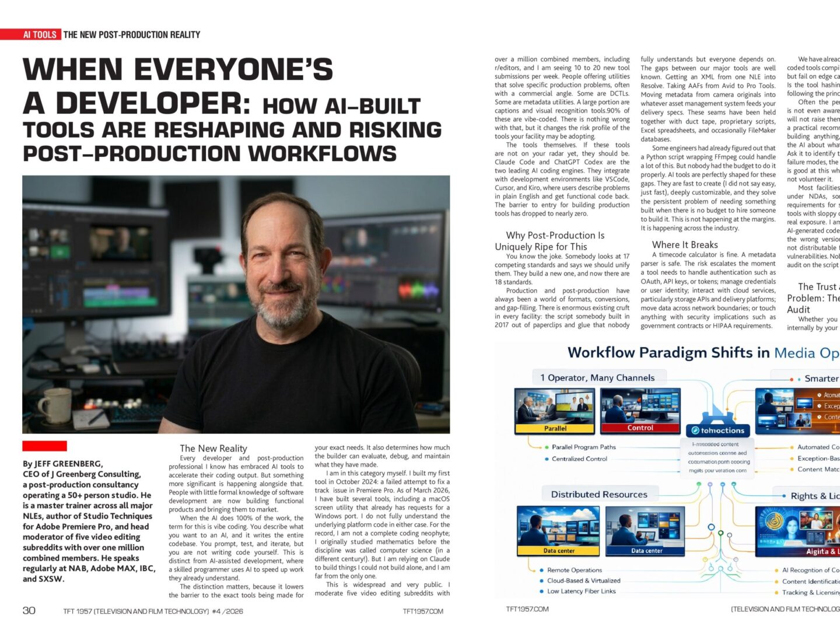The height and width of the screenshot is (630, 840).
Task: Select 'Centralized Control' bullet
Action: [x=579, y=459]
